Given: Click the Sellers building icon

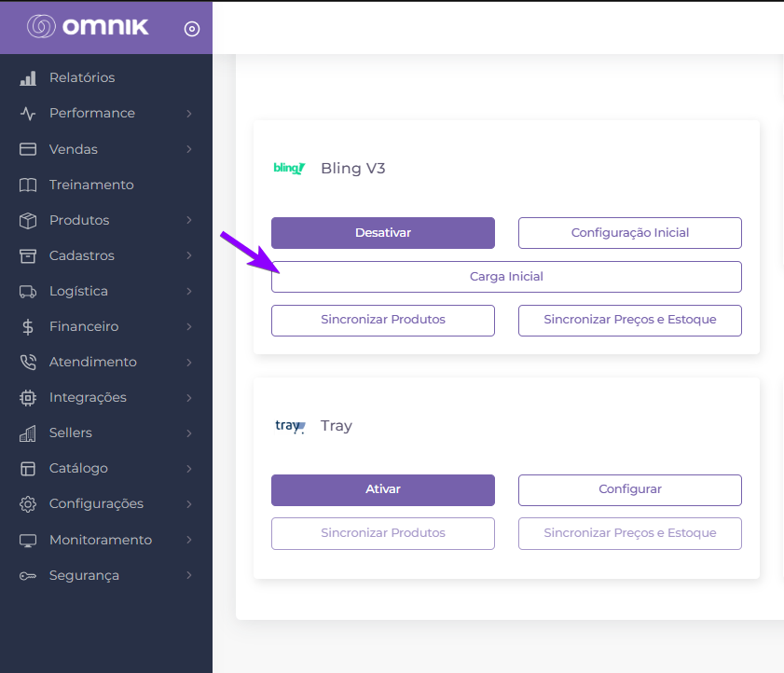Looking at the screenshot, I should (x=28, y=433).
